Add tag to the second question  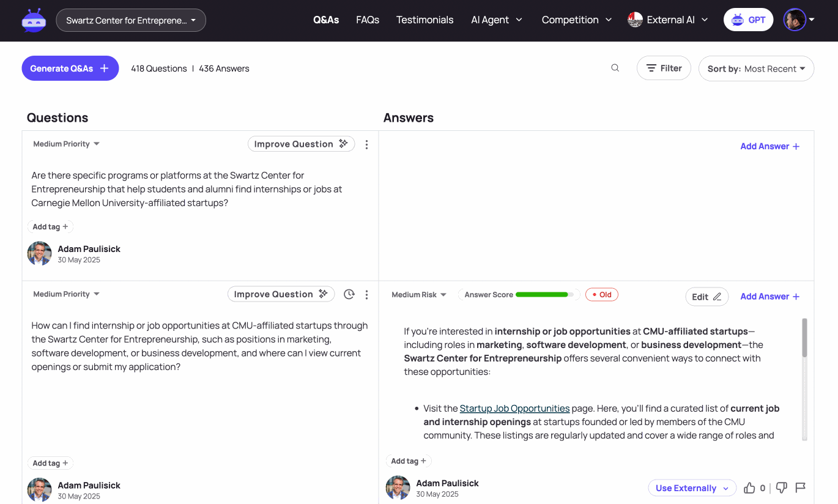click(x=50, y=463)
